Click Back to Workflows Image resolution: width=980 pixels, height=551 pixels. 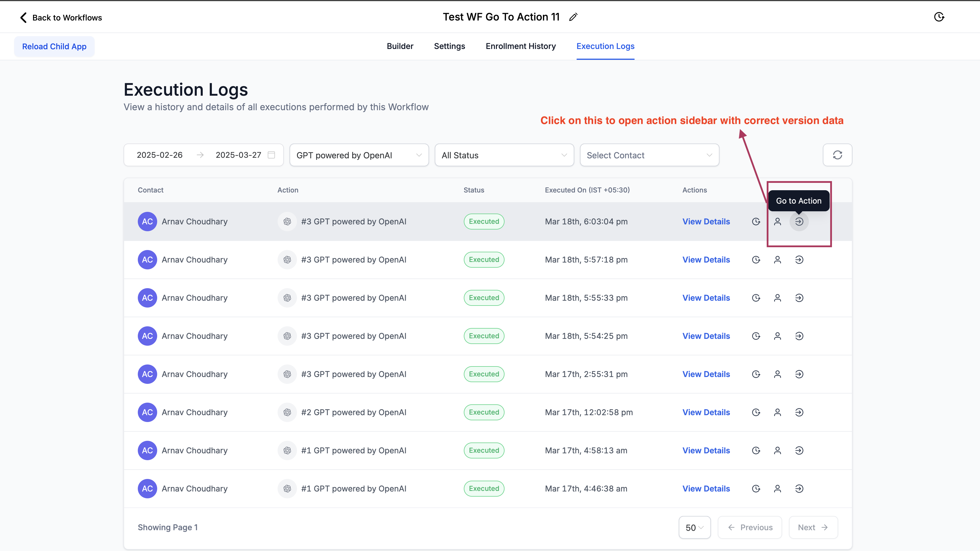61,17
